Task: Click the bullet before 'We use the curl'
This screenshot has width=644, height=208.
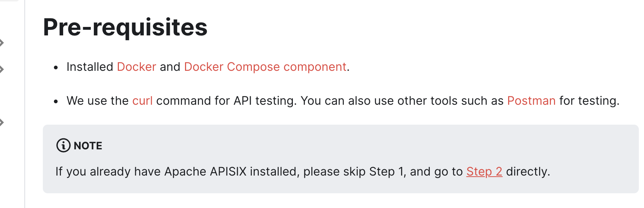Action: [x=56, y=101]
